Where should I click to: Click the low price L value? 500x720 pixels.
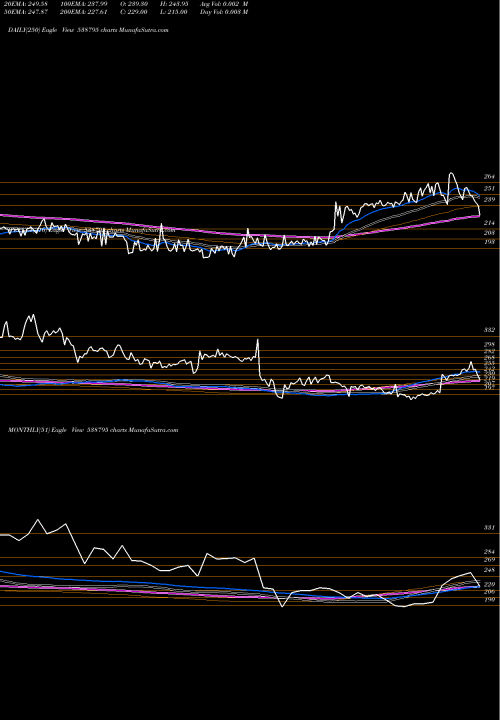pos(174,12)
